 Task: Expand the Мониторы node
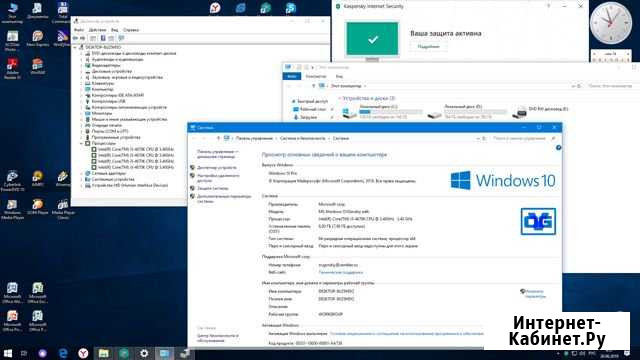tap(82, 113)
